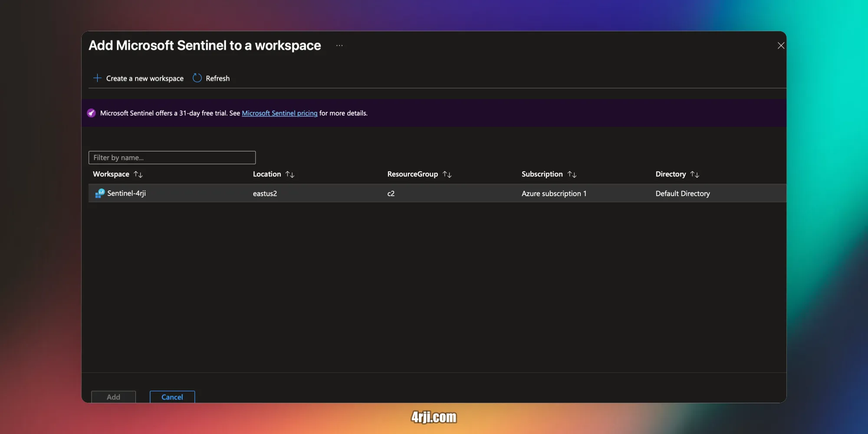Sort the table by Directory column
This screenshot has width=868, height=434.
tap(695, 174)
